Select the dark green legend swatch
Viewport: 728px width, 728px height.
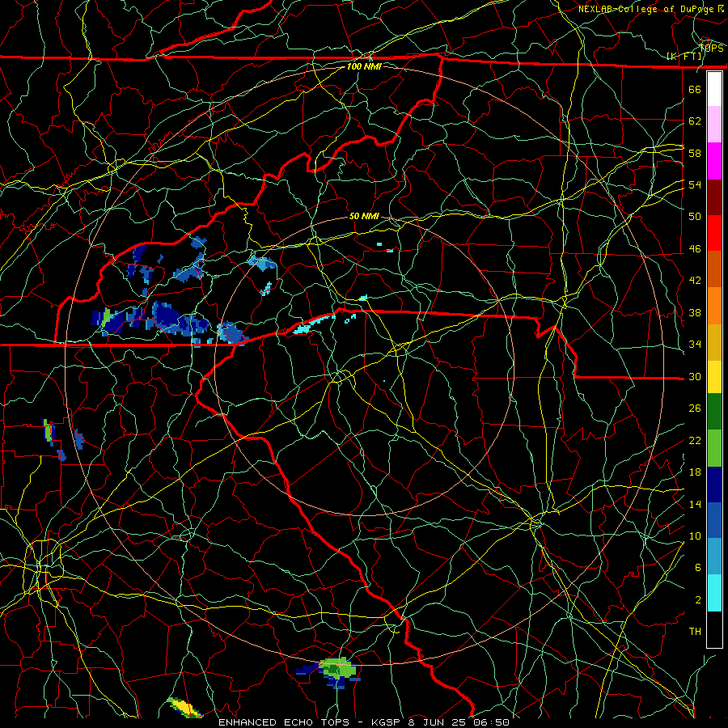coord(714,412)
